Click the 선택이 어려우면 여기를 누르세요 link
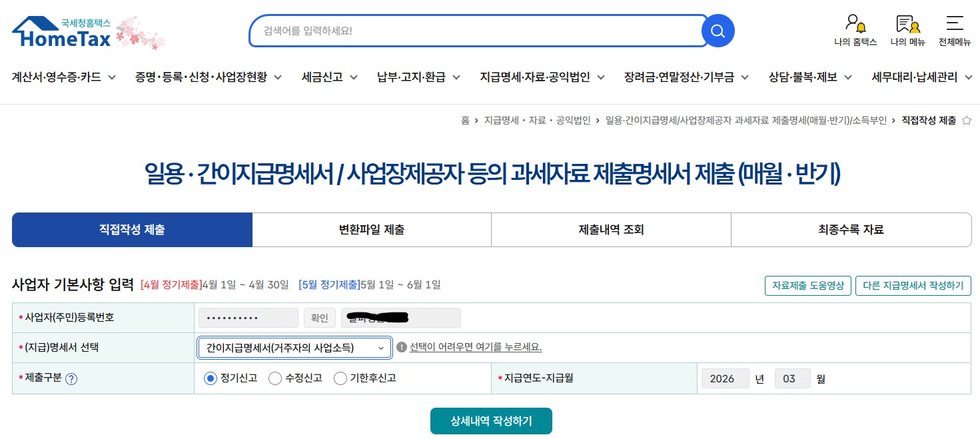Image resolution: width=980 pixels, height=439 pixels. coord(476,347)
